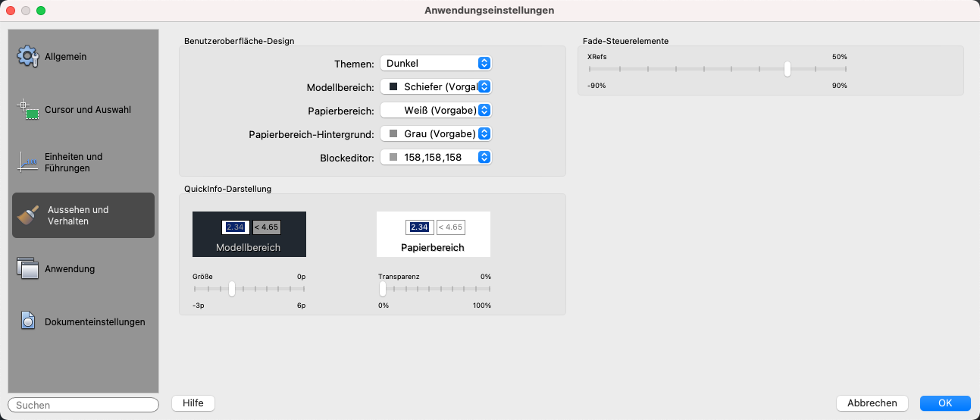The width and height of the screenshot is (980, 420).
Task: Expand the Papierbereich-Hintergrund Grau dropdown
Action: point(436,133)
